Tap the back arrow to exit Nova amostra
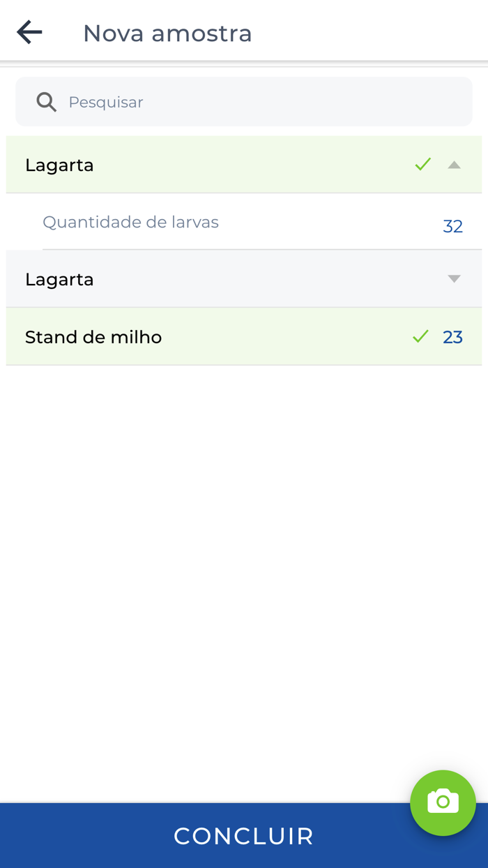This screenshot has height=868, width=488. (29, 31)
